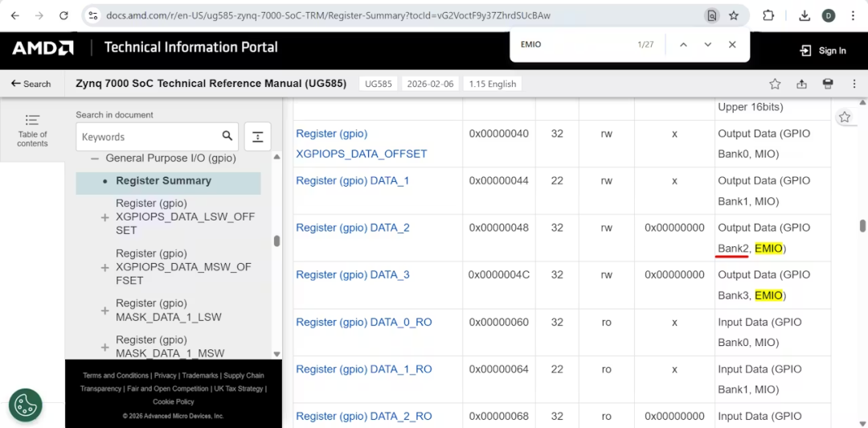868x428 pixels.
Task: Expand MASK_DATA_1_MSW tree entry
Action: 104,347
